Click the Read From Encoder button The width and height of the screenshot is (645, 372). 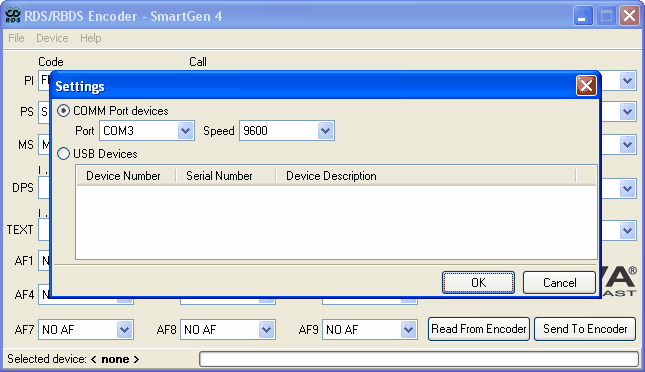click(x=479, y=329)
